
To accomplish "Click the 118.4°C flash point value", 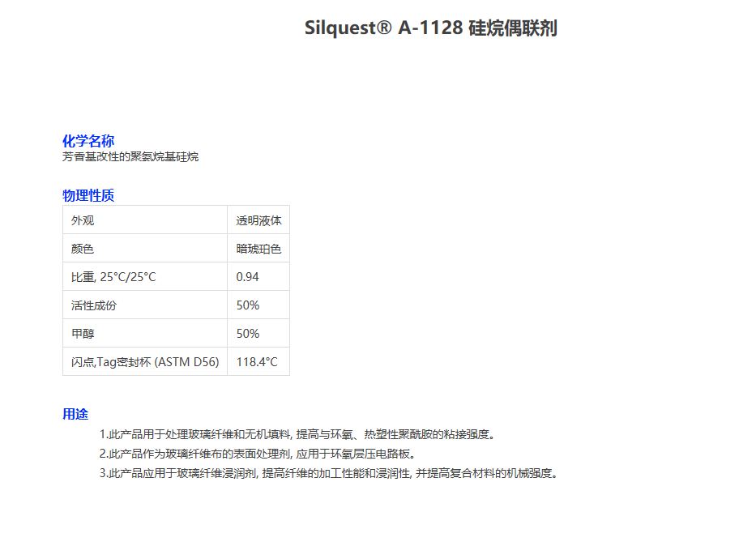I will (x=256, y=362).
